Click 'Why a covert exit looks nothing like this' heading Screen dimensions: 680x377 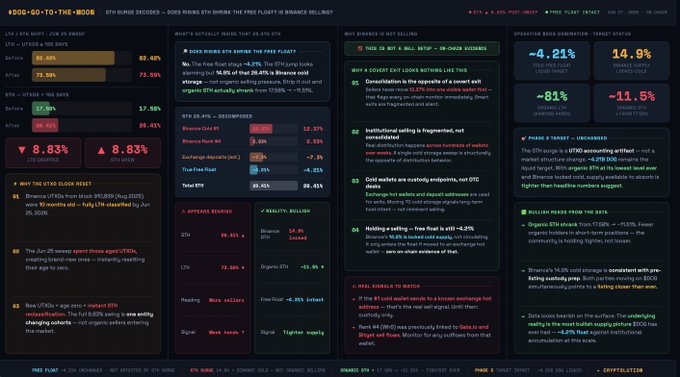pos(409,70)
